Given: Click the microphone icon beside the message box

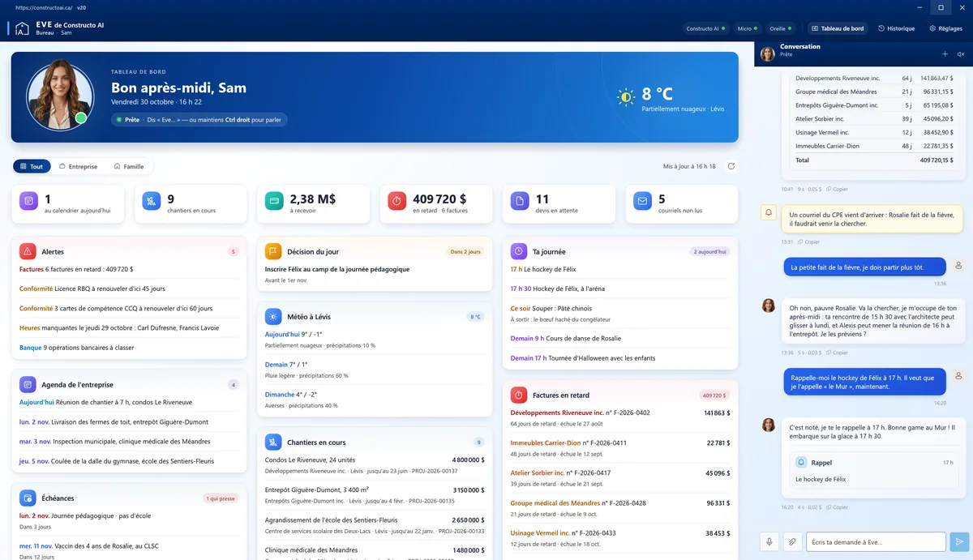Looking at the screenshot, I should 770,542.
